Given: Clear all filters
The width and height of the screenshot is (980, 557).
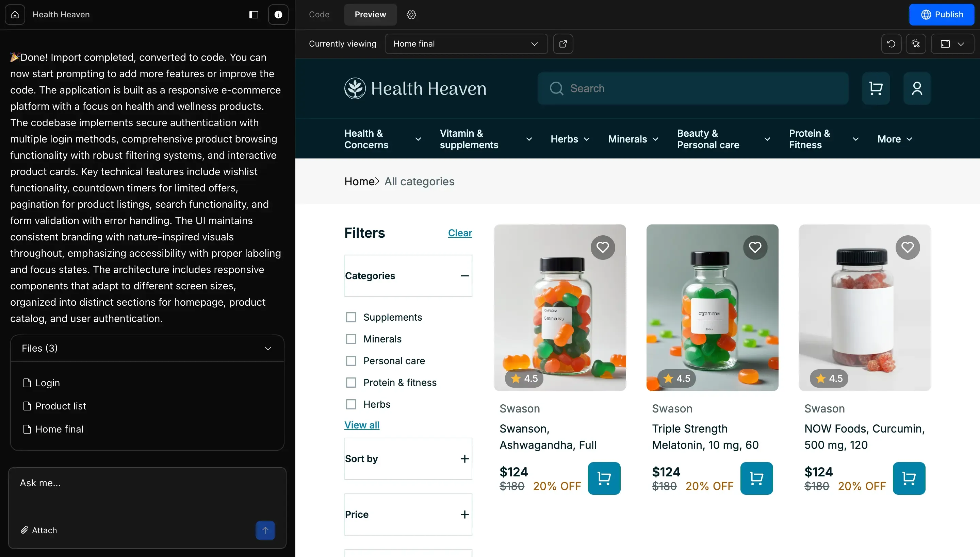Looking at the screenshot, I should pos(460,233).
